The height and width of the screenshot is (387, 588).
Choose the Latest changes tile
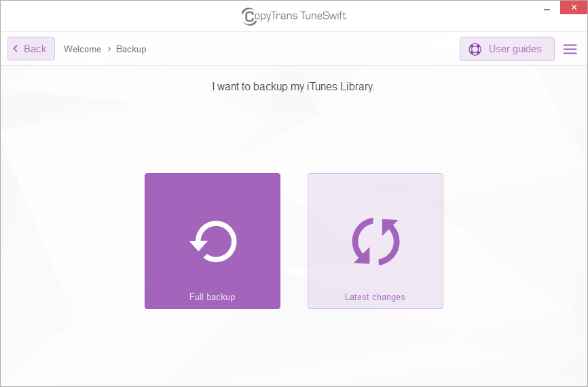[x=375, y=241]
